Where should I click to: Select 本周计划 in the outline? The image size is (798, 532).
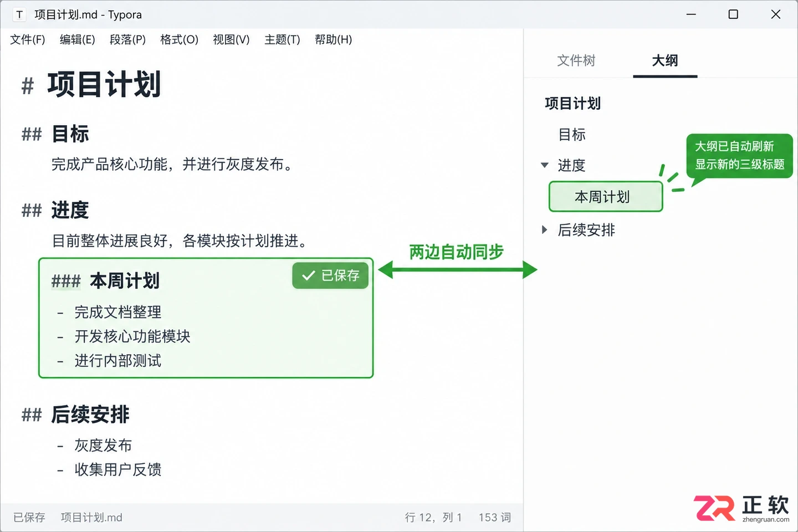[606, 197]
